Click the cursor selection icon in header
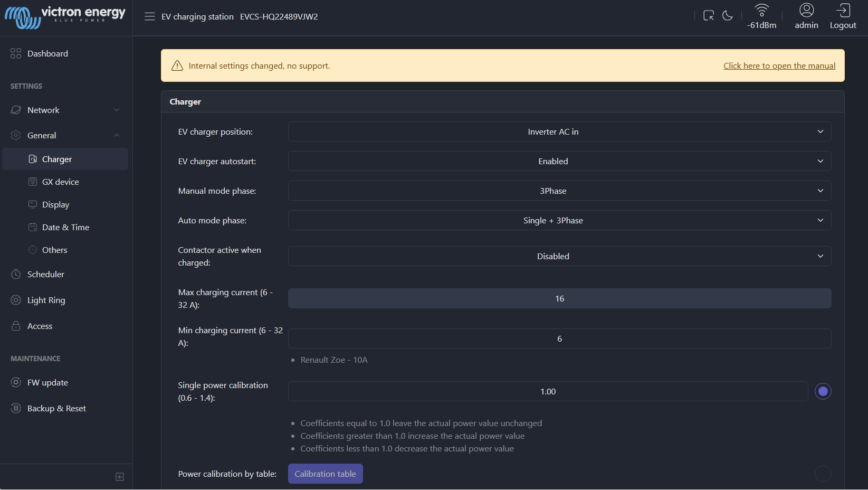Image resolution: width=868 pixels, height=490 pixels. [x=708, y=15]
